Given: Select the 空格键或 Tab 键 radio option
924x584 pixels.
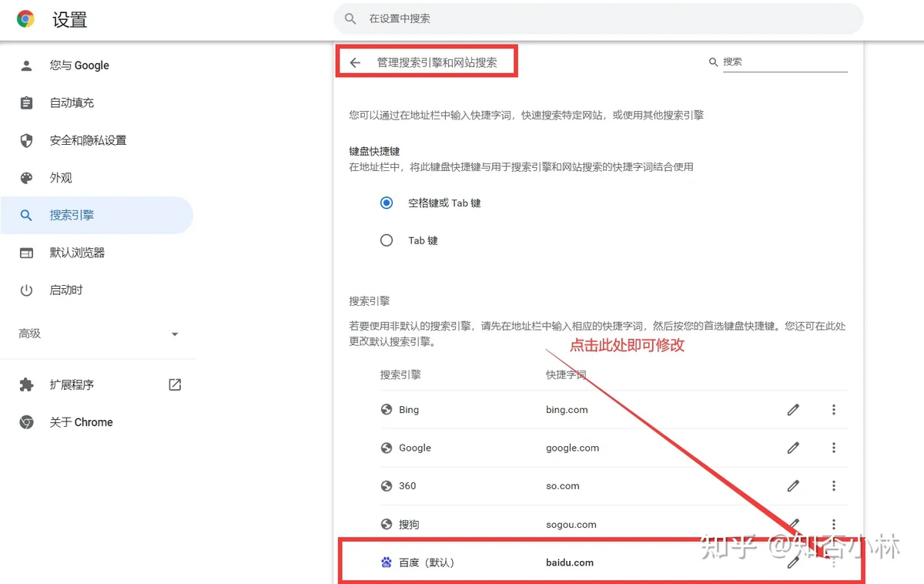Looking at the screenshot, I should [387, 203].
